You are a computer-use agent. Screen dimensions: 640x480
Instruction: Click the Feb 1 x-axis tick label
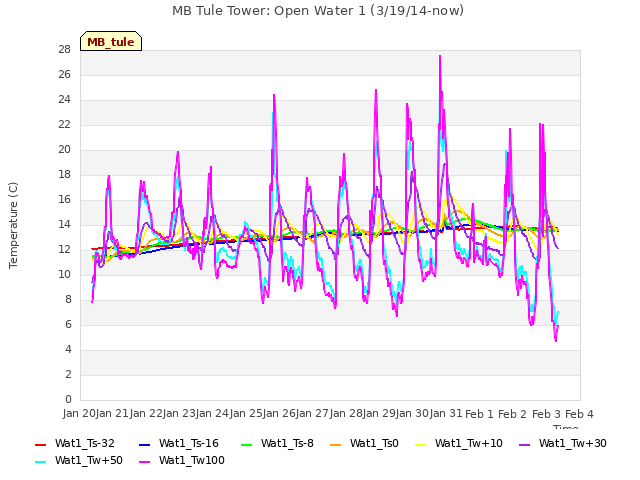479,414
